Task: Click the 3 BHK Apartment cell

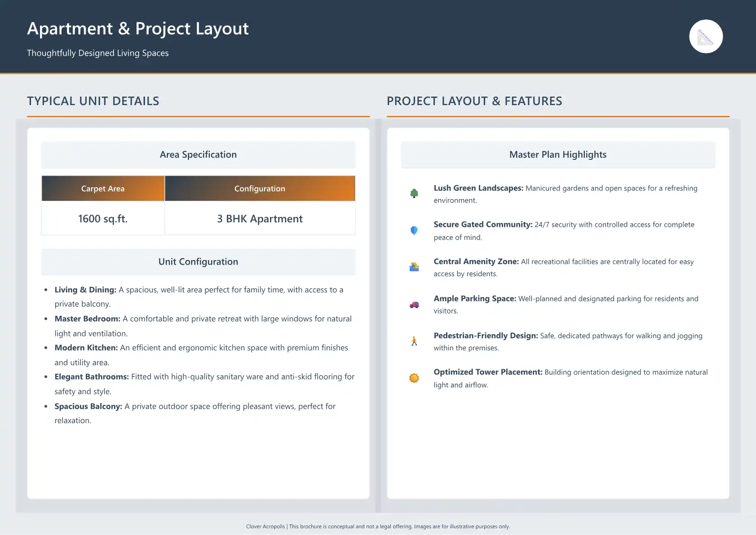Action: click(260, 219)
